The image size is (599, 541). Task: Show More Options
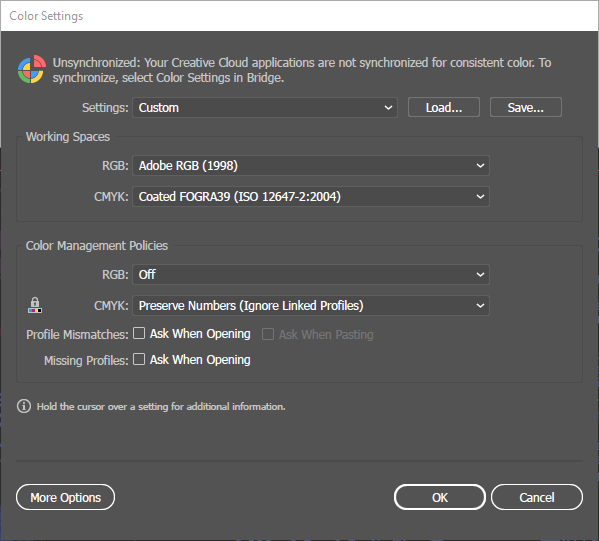click(65, 497)
